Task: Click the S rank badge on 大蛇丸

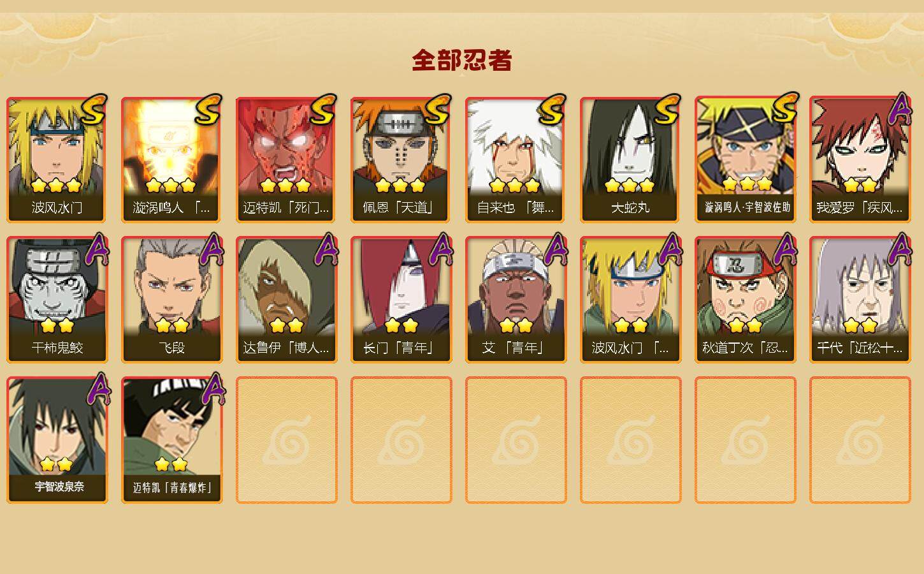Action: coord(667,109)
